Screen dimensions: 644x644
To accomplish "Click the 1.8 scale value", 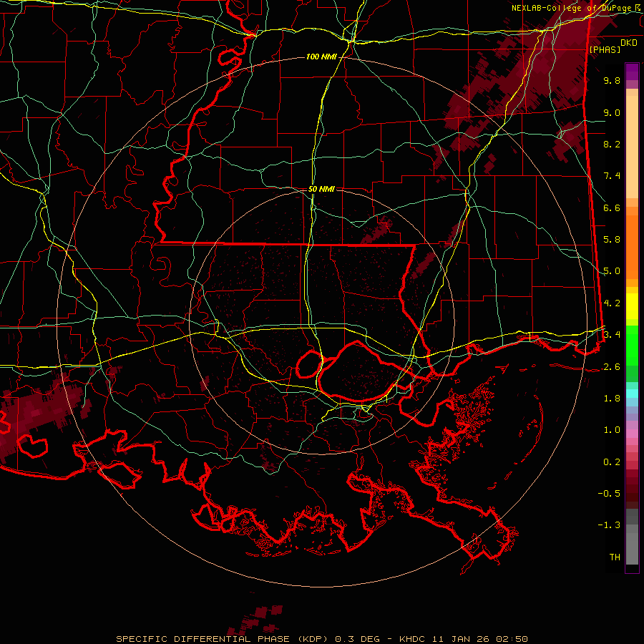I will (612, 399).
